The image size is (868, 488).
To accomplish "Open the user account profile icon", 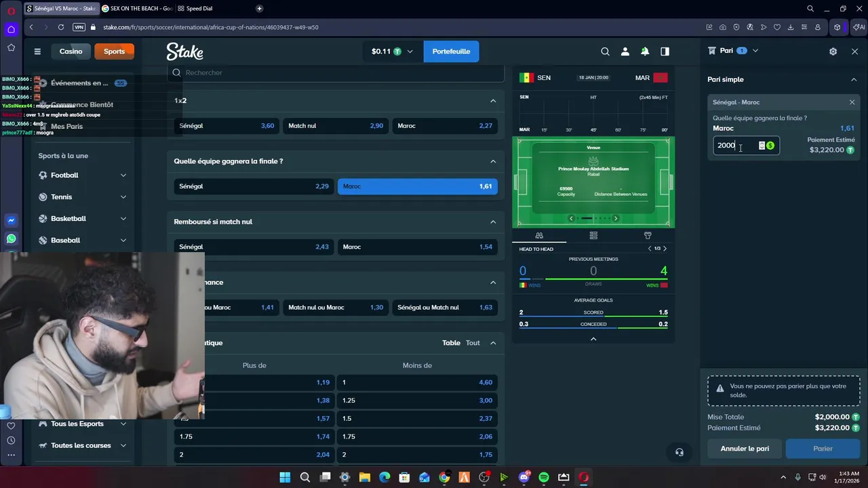I will (625, 52).
